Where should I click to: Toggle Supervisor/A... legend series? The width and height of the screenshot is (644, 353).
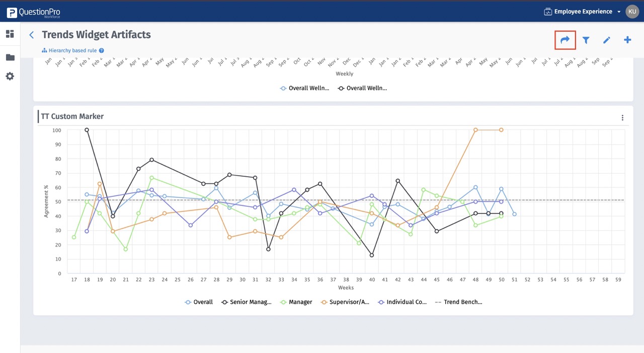pyautogui.click(x=346, y=302)
